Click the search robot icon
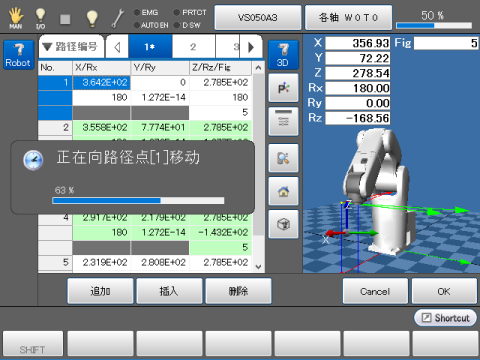 283,158
